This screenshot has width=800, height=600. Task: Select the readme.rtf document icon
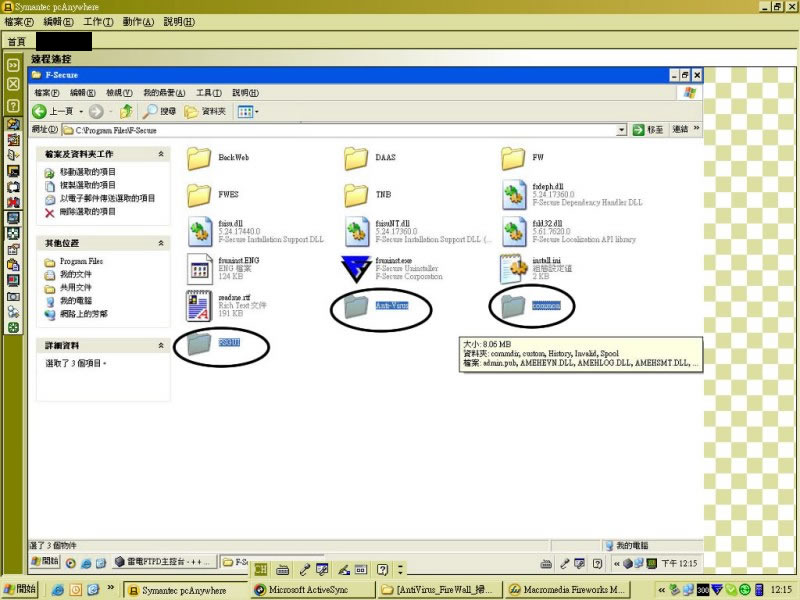tap(199, 305)
